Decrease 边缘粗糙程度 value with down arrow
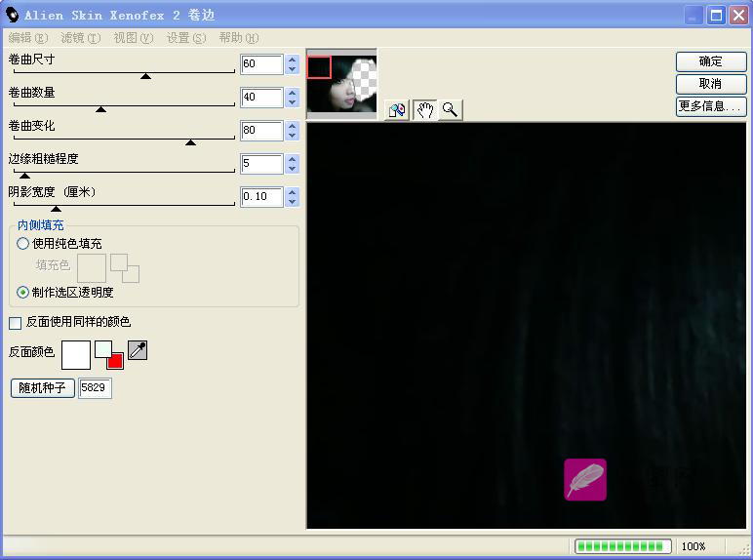This screenshot has height=560, width=753. pyautogui.click(x=292, y=168)
